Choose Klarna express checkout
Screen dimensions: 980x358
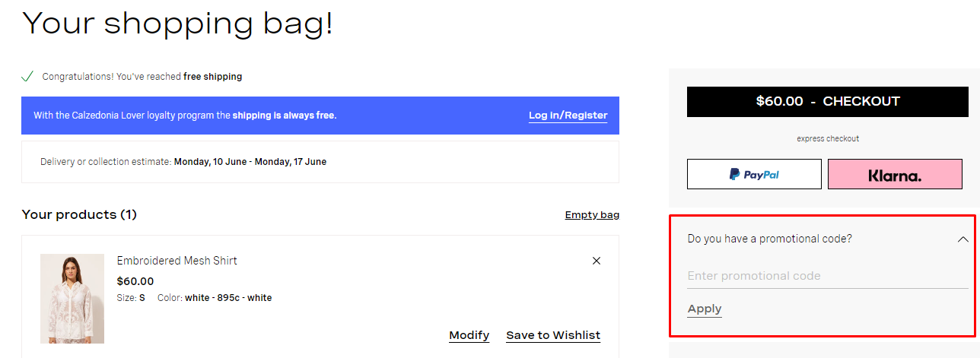[x=895, y=174]
